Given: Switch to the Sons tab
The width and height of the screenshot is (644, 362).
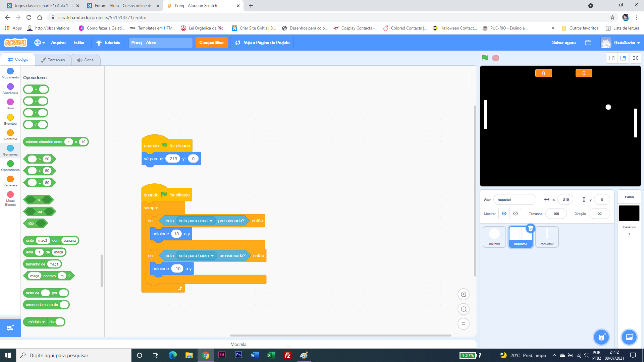Looking at the screenshot, I should [x=86, y=60].
